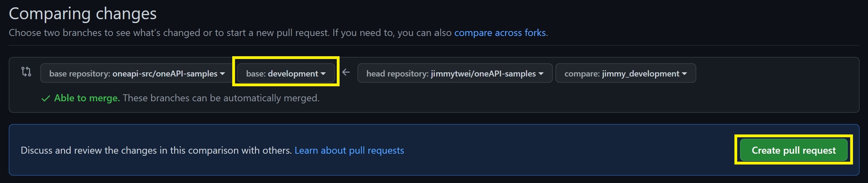
Task: Open the base repository oneapi-src/oneAPI-samples dropdown
Action: click(x=137, y=73)
